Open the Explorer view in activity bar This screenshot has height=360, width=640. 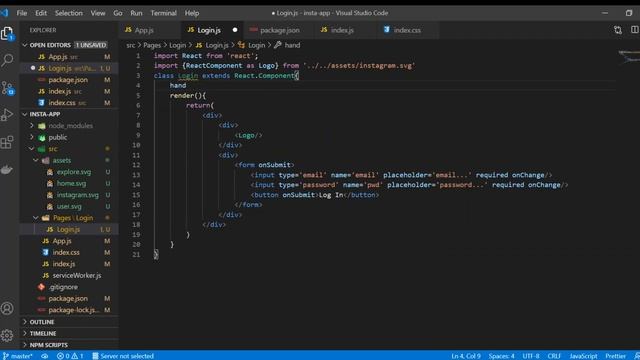point(7,33)
